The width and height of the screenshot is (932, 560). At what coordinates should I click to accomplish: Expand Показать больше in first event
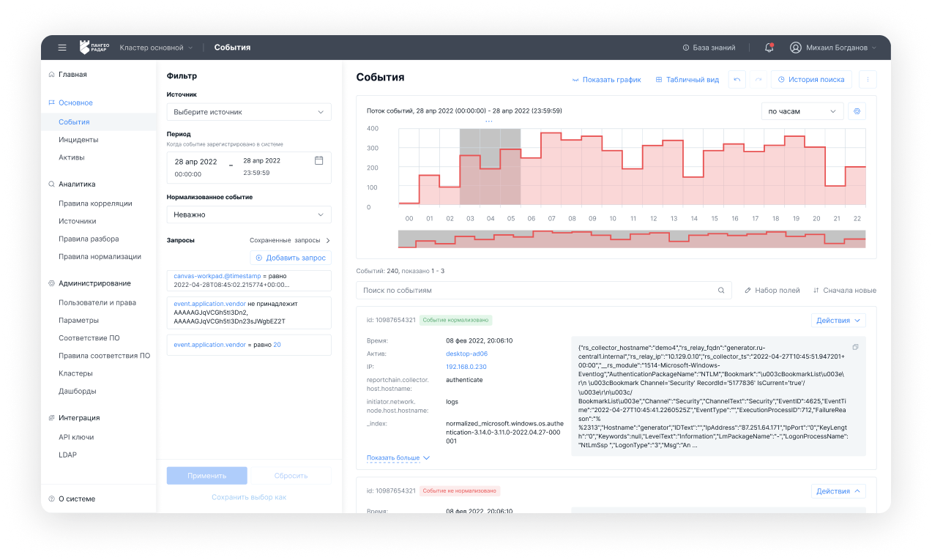(x=398, y=458)
